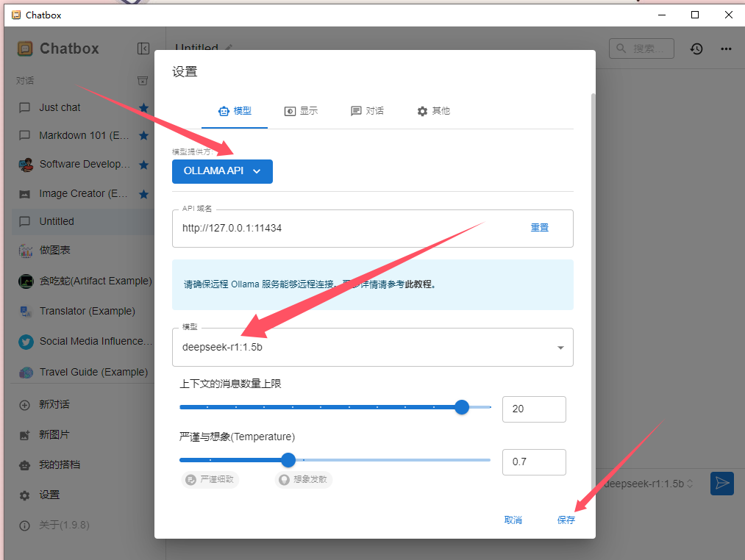Select the 想象发散 preset chip
Image resolution: width=745 pixels, height=560 pixels.
click(x=304, y=480)
